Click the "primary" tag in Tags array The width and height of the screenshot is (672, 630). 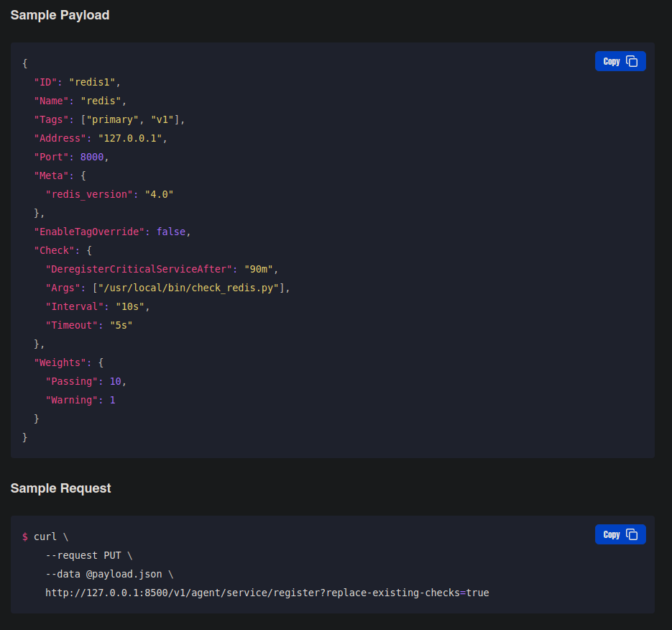coord(112,119)
